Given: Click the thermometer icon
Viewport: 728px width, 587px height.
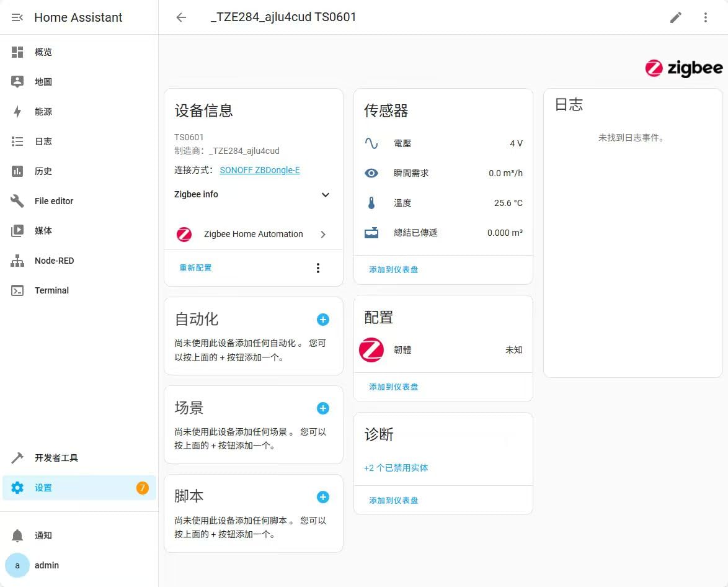Looking at the screenshot, I should click(x=371, y=203).
